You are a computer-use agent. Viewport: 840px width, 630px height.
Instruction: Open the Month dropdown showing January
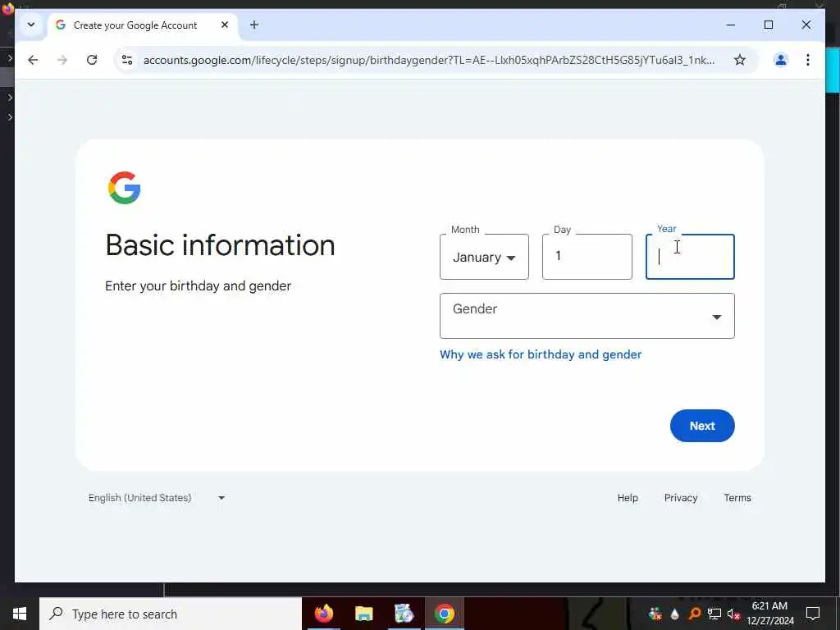click(x=484, y=257)
